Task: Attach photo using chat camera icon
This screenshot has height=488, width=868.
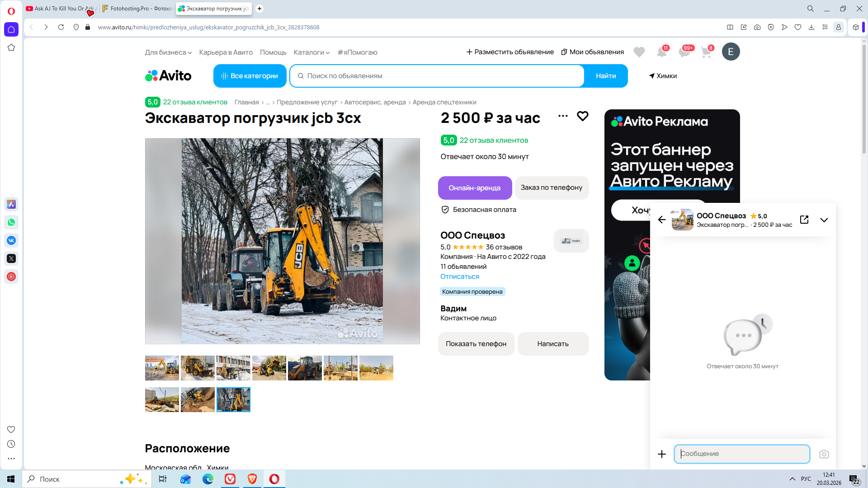Action: pyautogui.click(x=824, y=454)
